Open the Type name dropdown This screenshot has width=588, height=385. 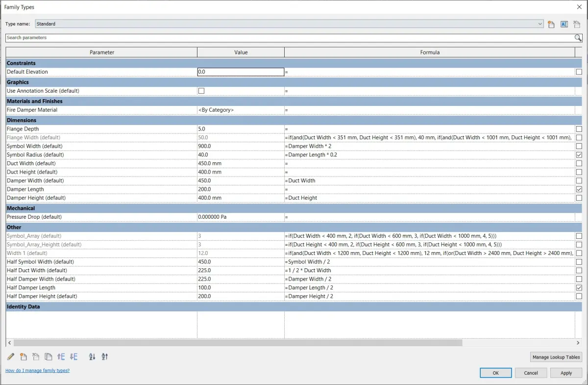[540, 24]
